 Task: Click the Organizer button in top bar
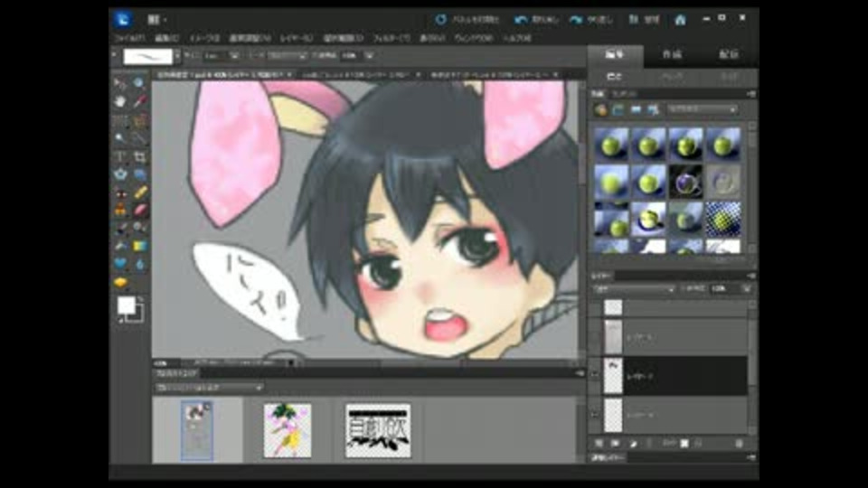click(x=645, y=20)
